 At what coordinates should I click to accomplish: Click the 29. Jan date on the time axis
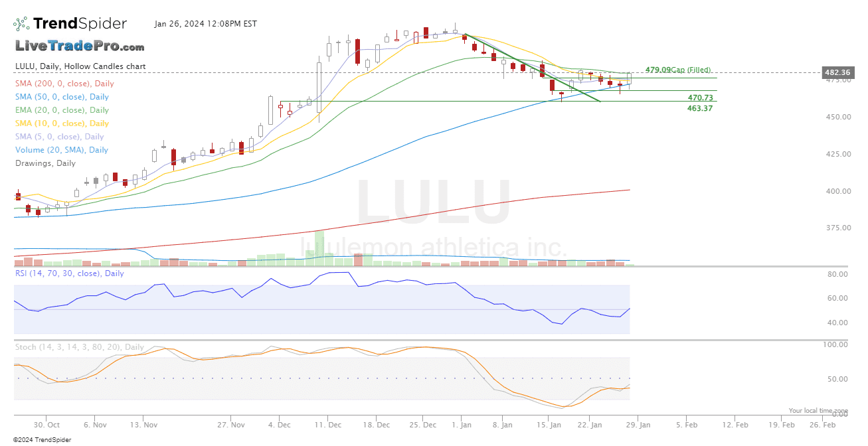(x=640, y=425)
